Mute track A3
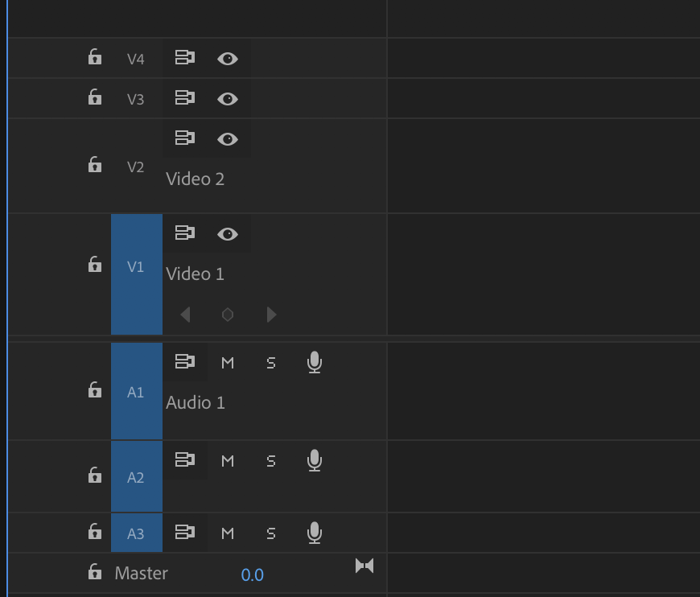This screenshot has width=700, height=597. pos(228,533)
